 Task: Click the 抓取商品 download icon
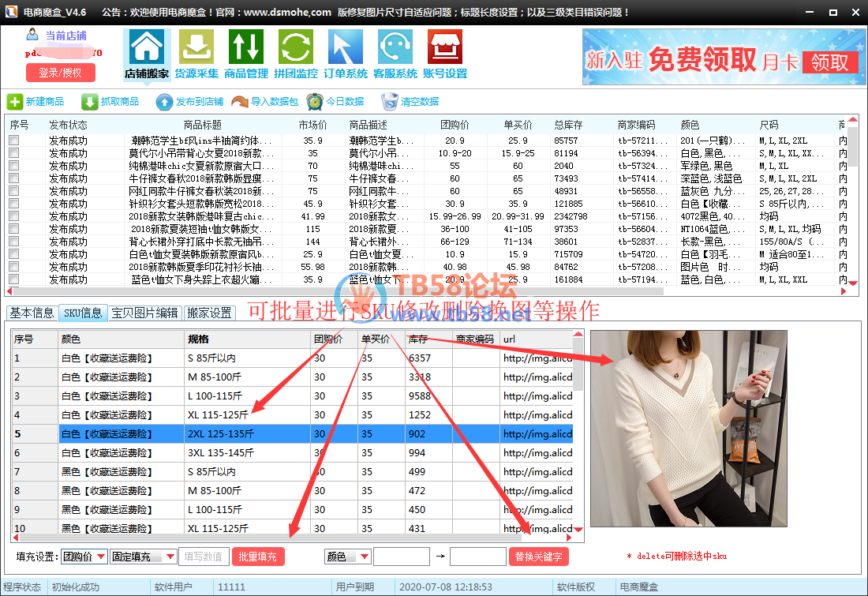click(x=89, y=102)
